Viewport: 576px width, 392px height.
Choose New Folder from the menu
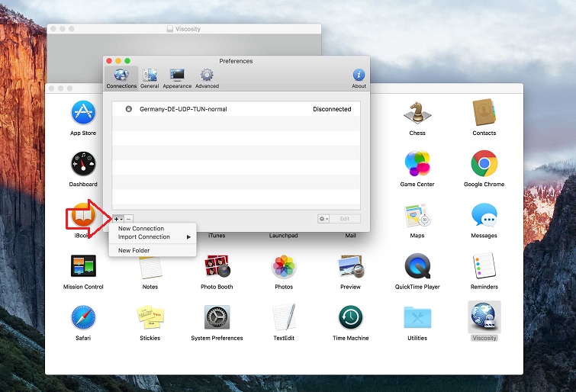click(134, 250)
